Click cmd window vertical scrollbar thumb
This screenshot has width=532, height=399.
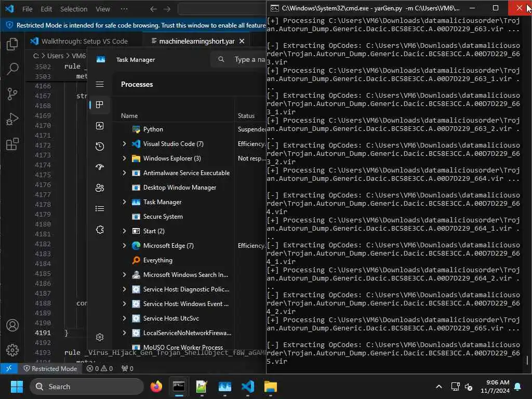coord(528,360)
